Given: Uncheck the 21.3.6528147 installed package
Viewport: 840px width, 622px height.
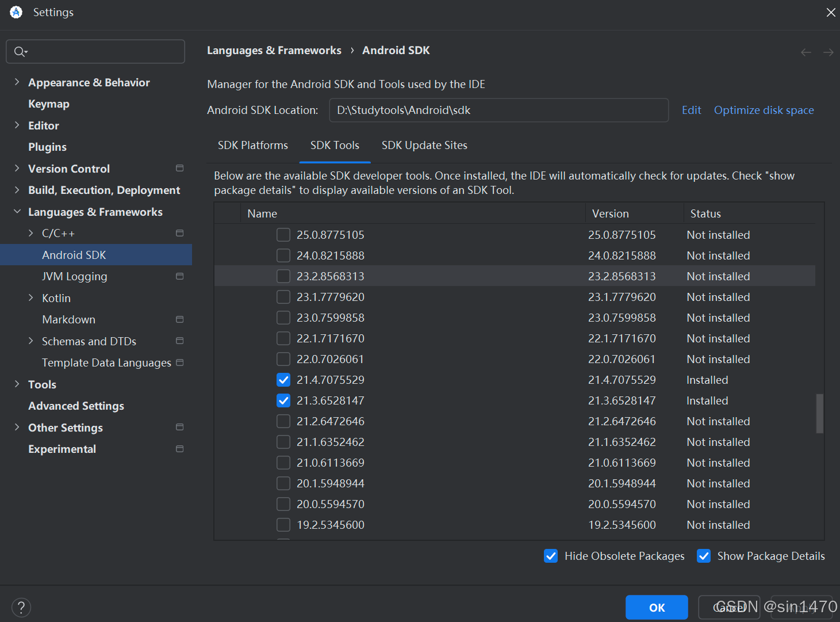Looking at the screenshot, I should click(283, 400).
